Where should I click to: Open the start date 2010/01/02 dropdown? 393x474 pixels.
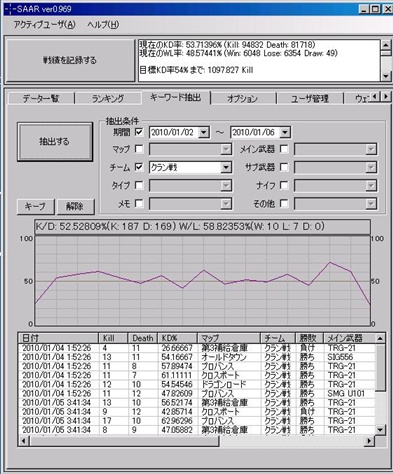[203, 132]
